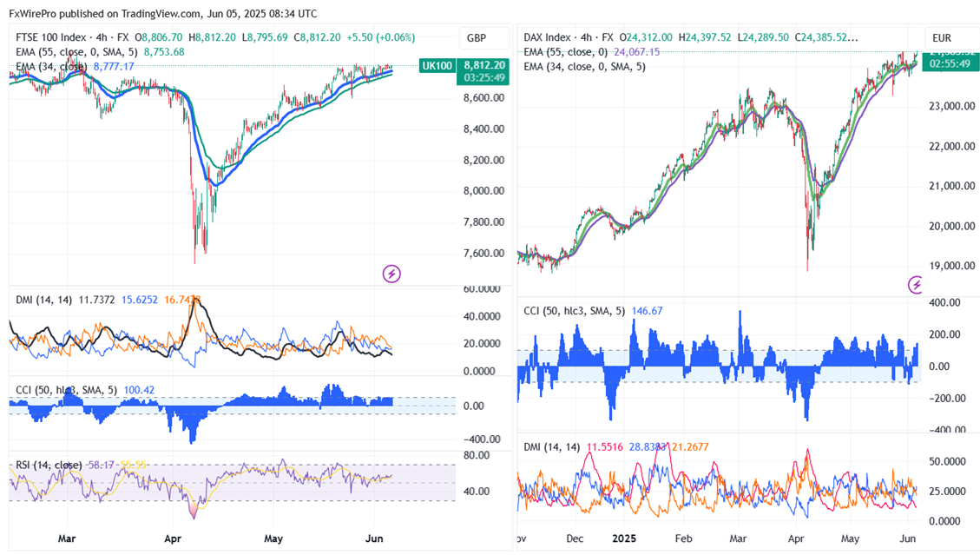Click the +5.50 (+0.06%) change value
This screenshot has width=980, height=555.
pyautogui.click(x=380, y=37)
